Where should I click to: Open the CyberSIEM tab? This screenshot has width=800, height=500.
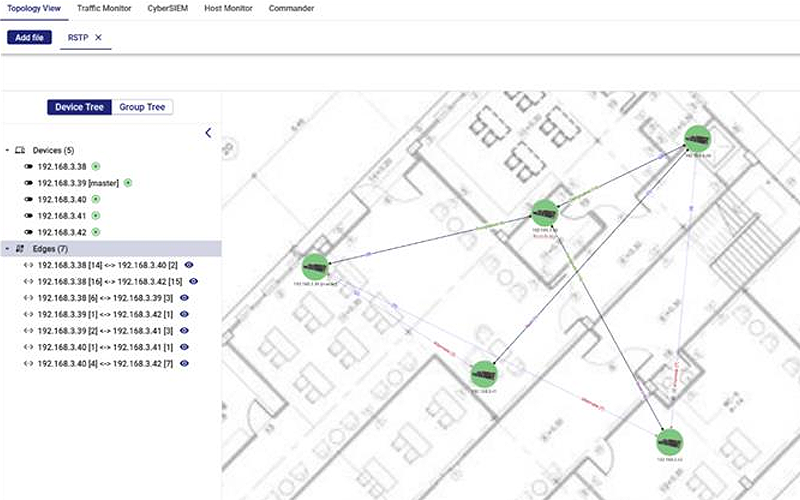click(167, 8)
